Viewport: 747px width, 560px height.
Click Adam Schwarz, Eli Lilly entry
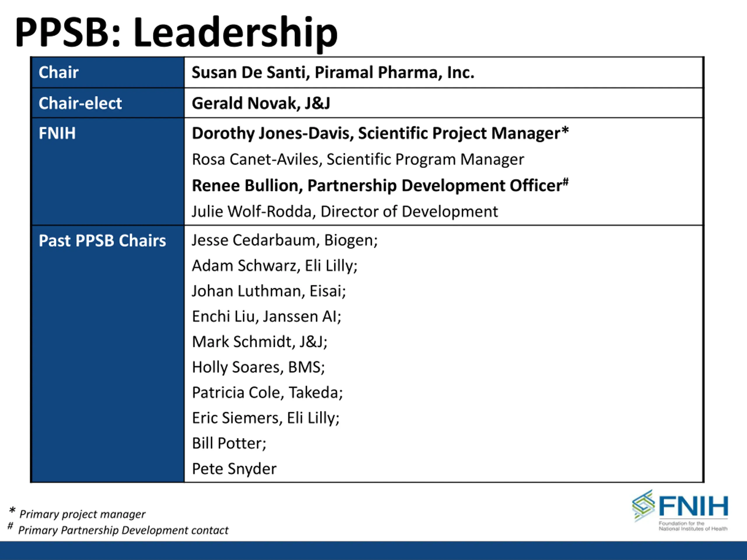point(274,266)
